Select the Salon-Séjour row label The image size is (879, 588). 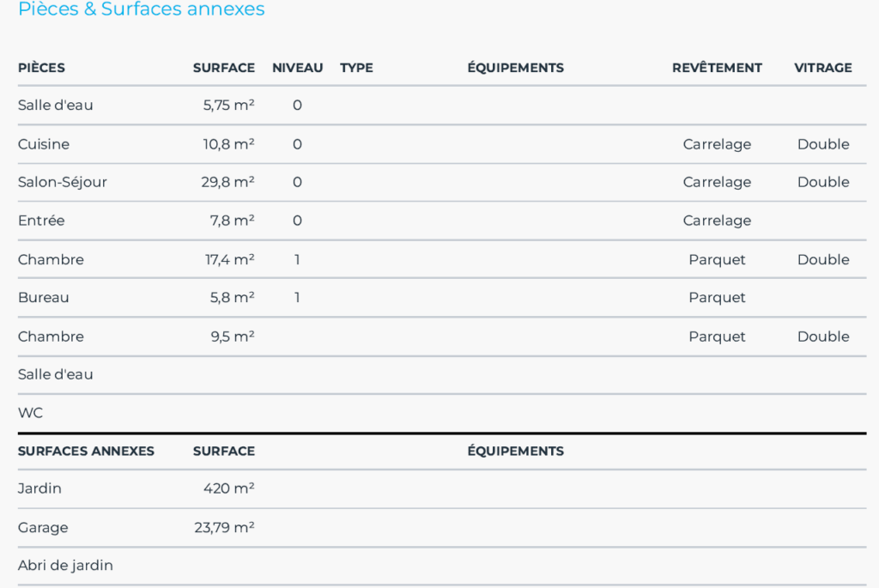[63, 182]
